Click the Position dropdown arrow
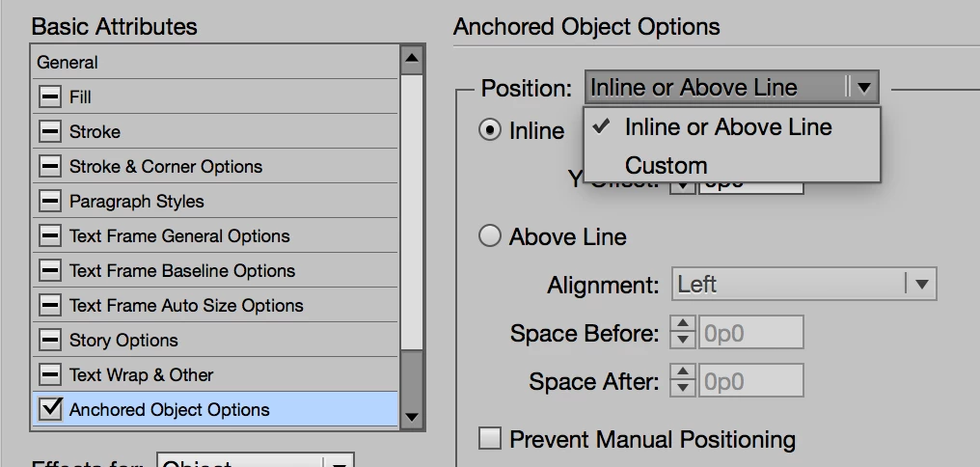This screenshot has width=980, height=467. tap(863, 88)
